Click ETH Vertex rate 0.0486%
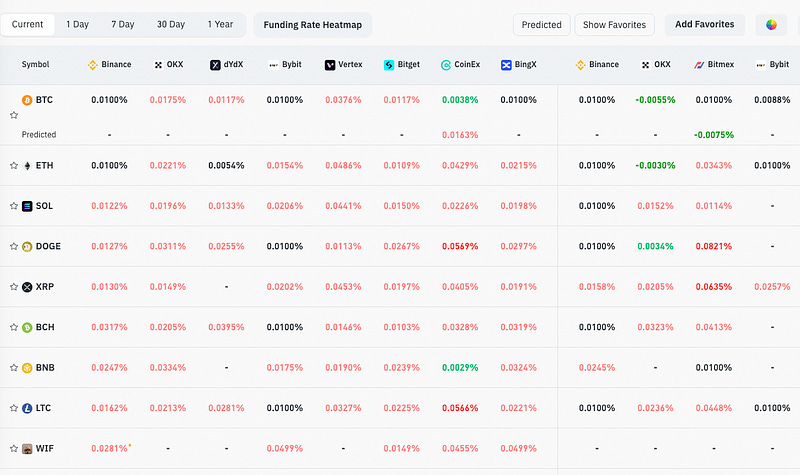Viewport: 800px width, 475px height. tap(343, 165)
